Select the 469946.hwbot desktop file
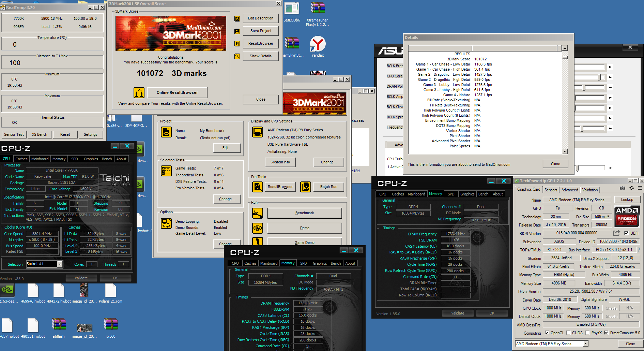This screenshot has height=351, width=644. pyautogui.click(x=33, y=293)
